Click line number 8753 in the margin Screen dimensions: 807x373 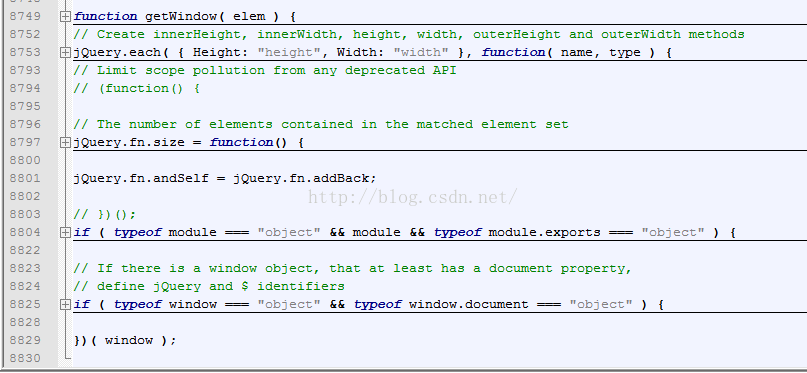tap(25, 52)
